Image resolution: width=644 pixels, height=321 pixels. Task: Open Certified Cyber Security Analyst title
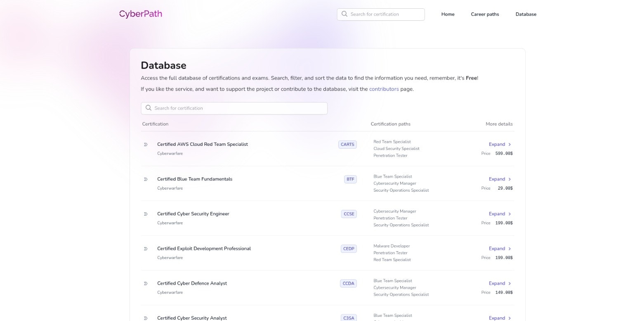tap(192, 318)
